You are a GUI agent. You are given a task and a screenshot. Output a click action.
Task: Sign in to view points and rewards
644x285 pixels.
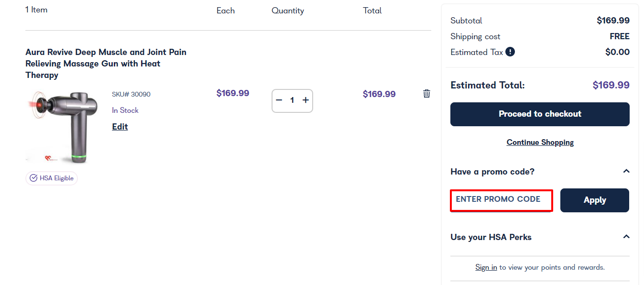click(x=486, y=267)
